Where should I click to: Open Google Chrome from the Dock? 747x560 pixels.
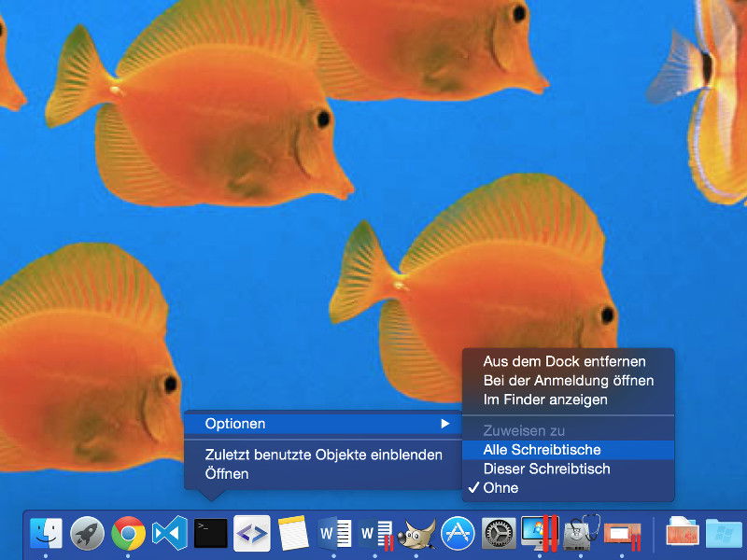pyautogui.click(x=128, y=533)
